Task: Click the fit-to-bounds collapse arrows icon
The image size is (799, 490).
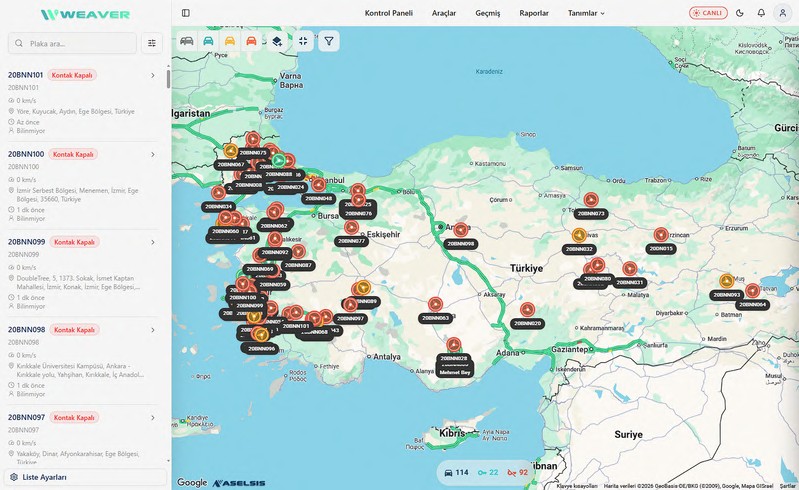Action: pos(303,41)
